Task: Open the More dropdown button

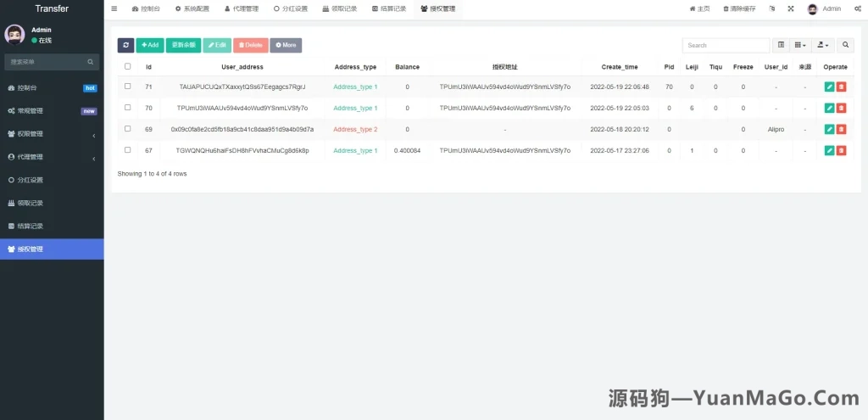Action: (x=286, y=46)
